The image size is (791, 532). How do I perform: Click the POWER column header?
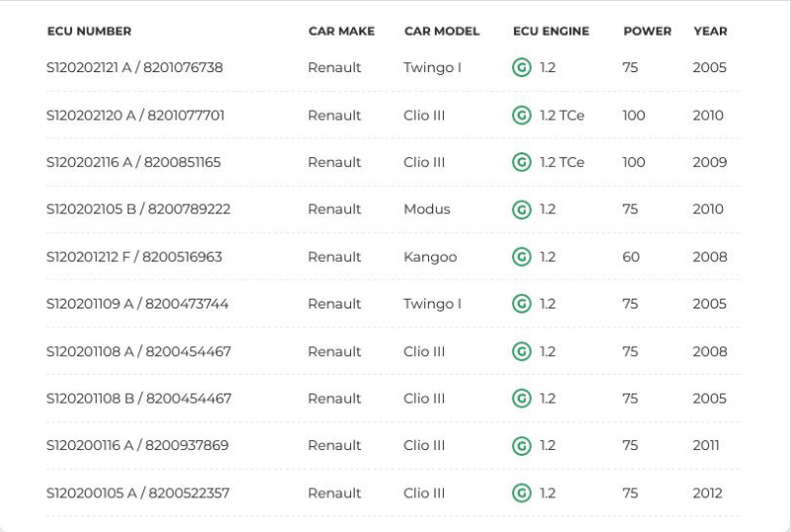(x=647, y=32)
